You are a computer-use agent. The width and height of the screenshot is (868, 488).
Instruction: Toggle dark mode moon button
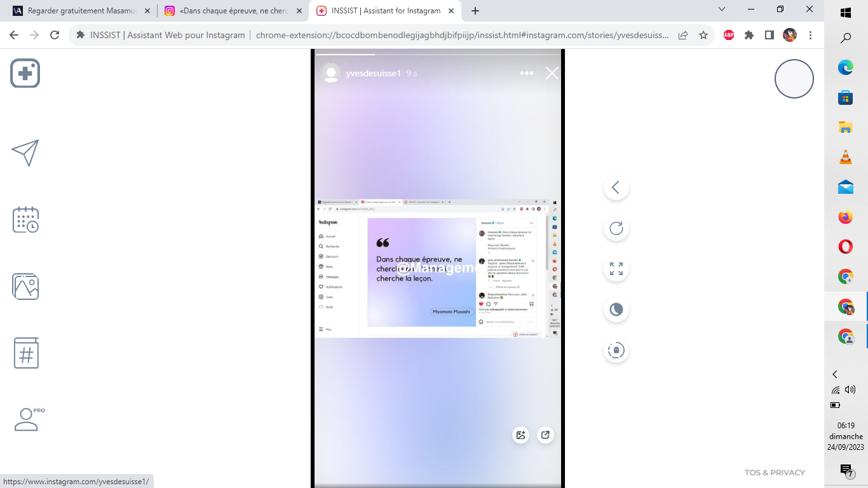tap(616, 309)
